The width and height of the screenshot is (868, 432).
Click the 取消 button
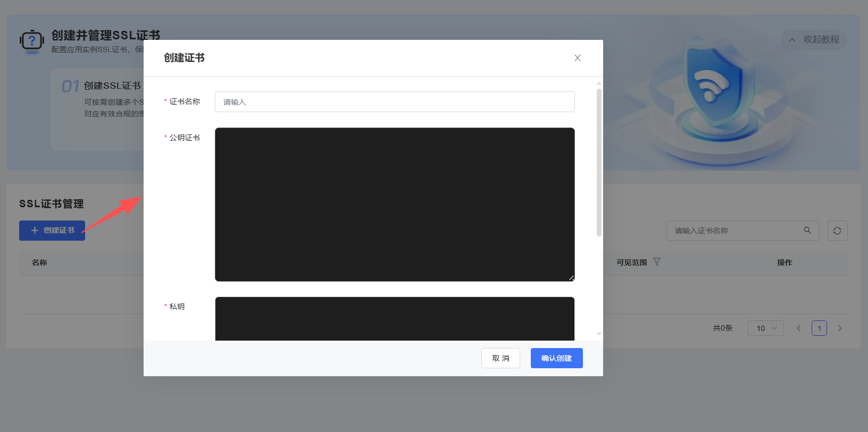[x=500, y=358]
